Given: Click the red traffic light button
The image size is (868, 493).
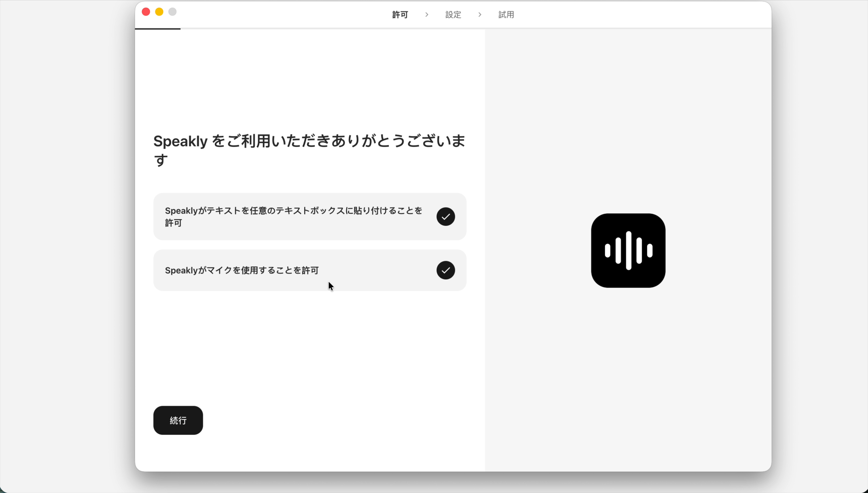Looking at the screenshot, I should (x=146, y=12).
